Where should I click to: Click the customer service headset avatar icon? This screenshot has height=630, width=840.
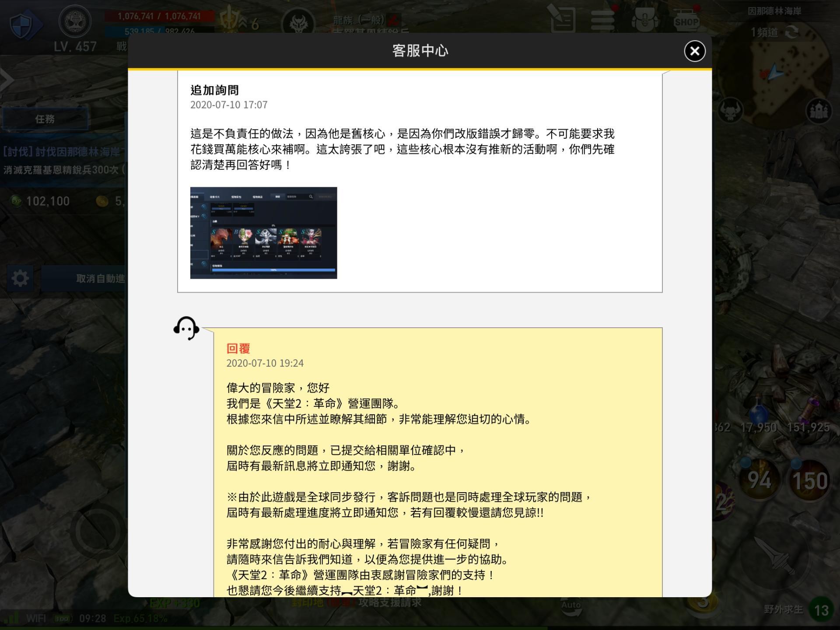pos(186,328)
